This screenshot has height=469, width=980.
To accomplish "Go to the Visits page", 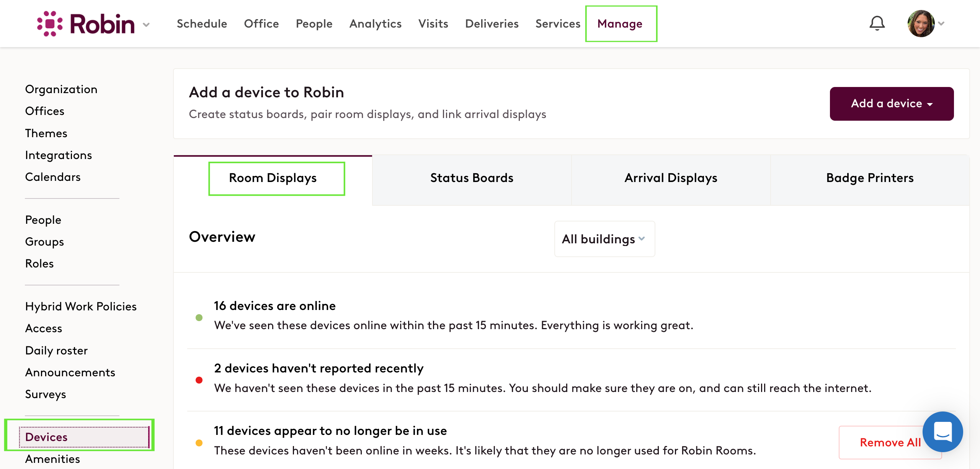I will (433, 24).
